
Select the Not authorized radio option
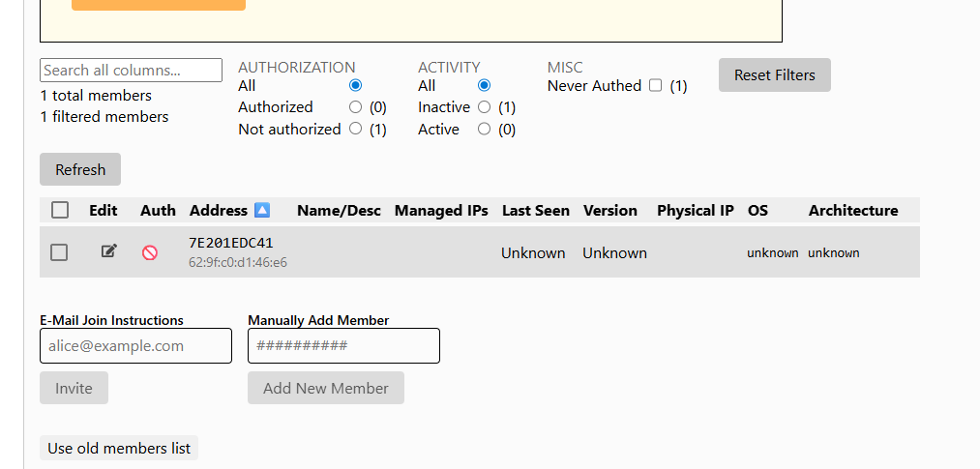coord(356,129)
